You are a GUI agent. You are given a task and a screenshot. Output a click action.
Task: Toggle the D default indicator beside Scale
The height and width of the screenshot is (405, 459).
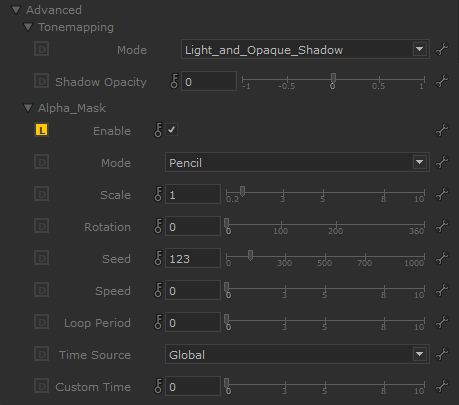click(42, 194)
